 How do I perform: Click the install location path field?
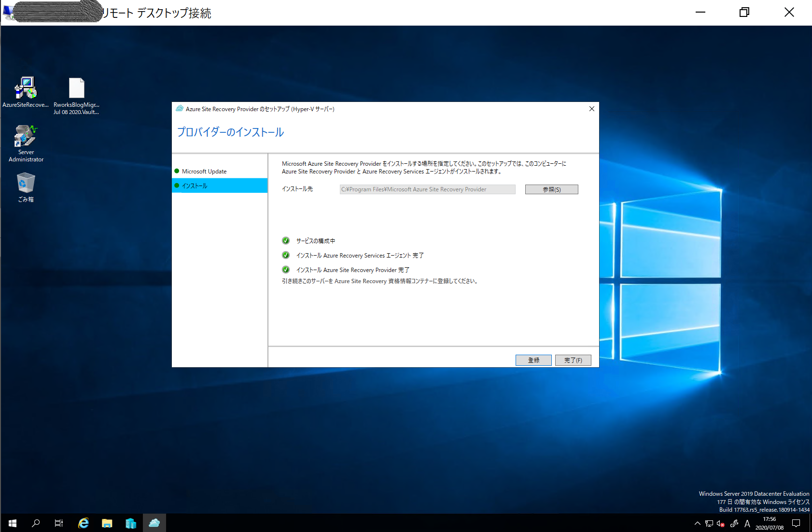(x=427, y=189)
